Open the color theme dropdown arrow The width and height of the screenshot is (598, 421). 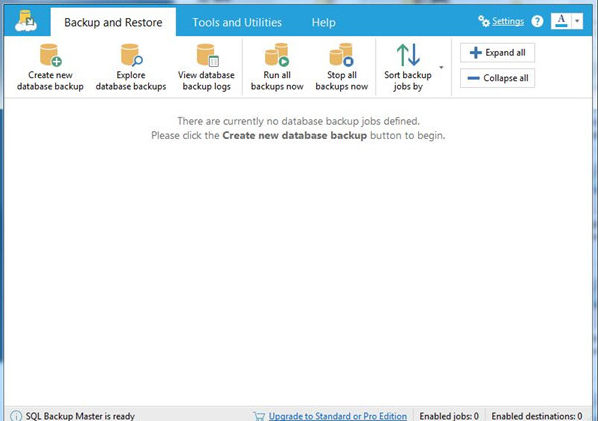click(577, 21)
